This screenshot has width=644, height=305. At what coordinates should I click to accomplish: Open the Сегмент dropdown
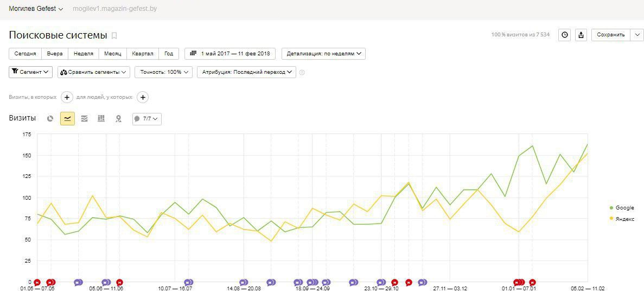point(30,72)
